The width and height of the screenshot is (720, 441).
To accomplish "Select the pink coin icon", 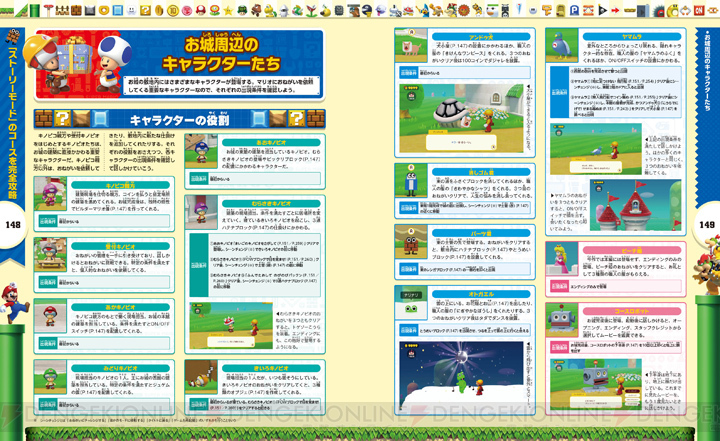I will (186, 10).
